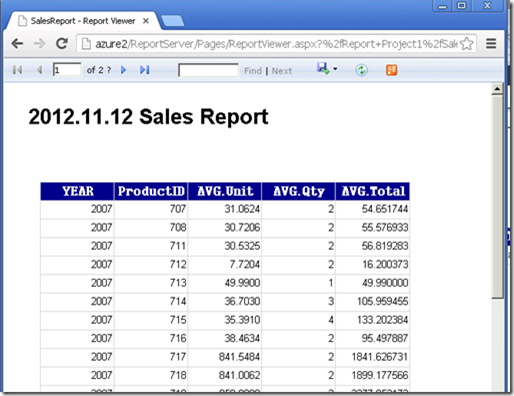Reload the page in browser
This screenshot has height=396, width=514.
(x=62, y=44)
